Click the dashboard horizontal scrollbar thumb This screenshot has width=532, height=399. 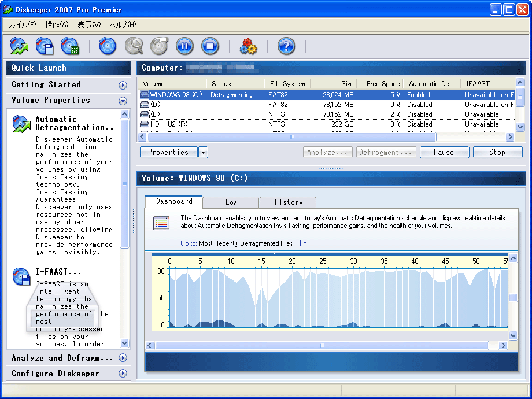322,346
